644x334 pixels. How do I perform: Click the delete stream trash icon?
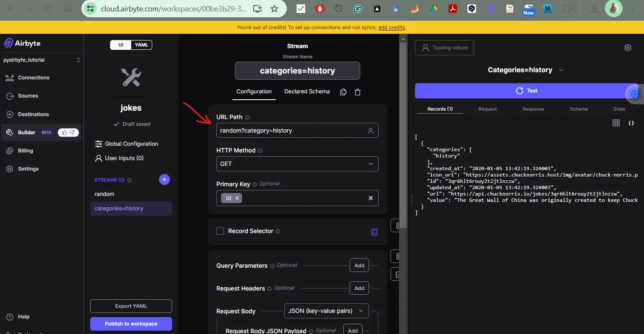click(358, 92)
